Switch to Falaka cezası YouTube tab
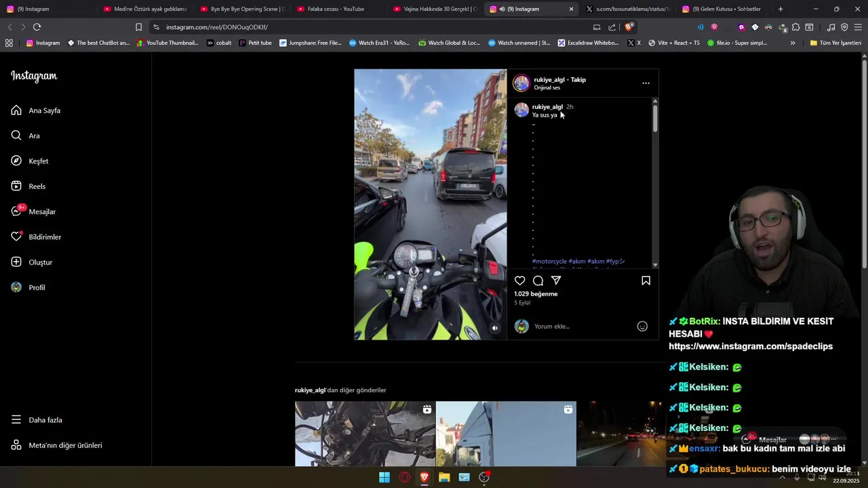This screenshot has height=488, width=868. coord(339,9)
